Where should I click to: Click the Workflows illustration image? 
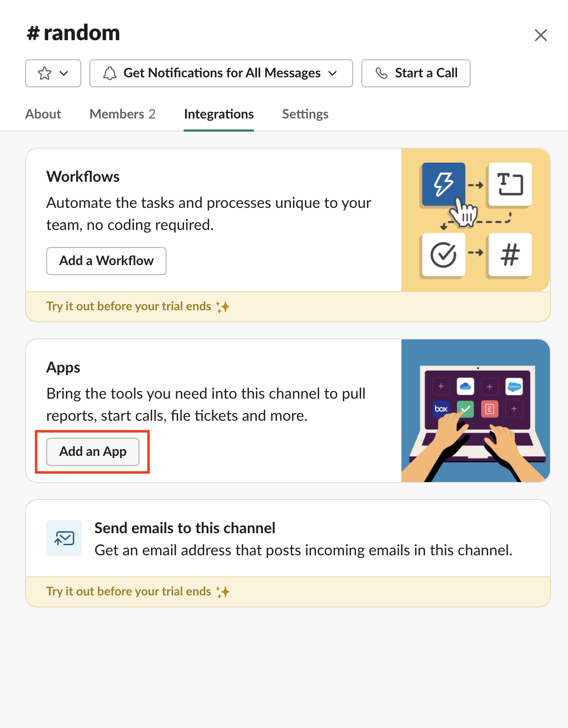point(476,220)
